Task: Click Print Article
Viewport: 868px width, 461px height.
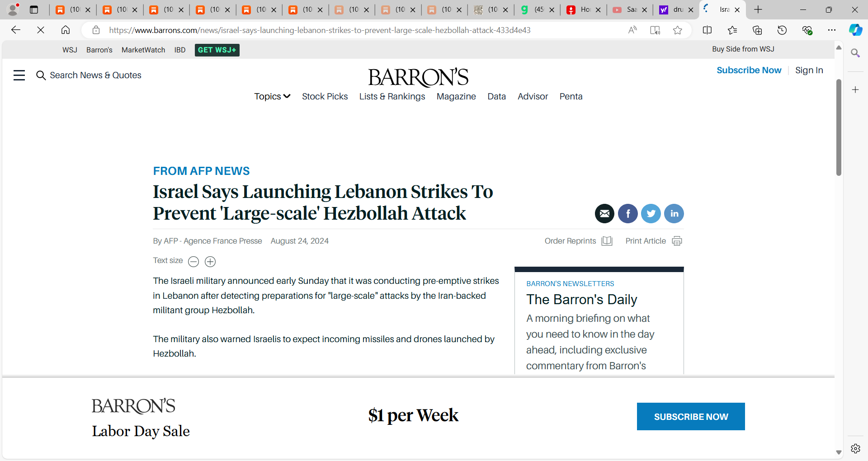Action: click(x=654, y=241)
